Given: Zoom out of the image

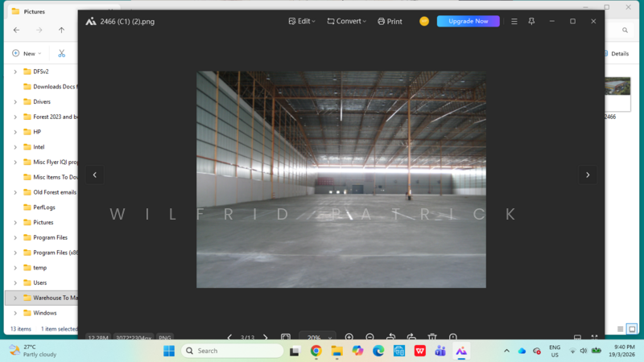Looking at the screenshot, I should point(370,338).
